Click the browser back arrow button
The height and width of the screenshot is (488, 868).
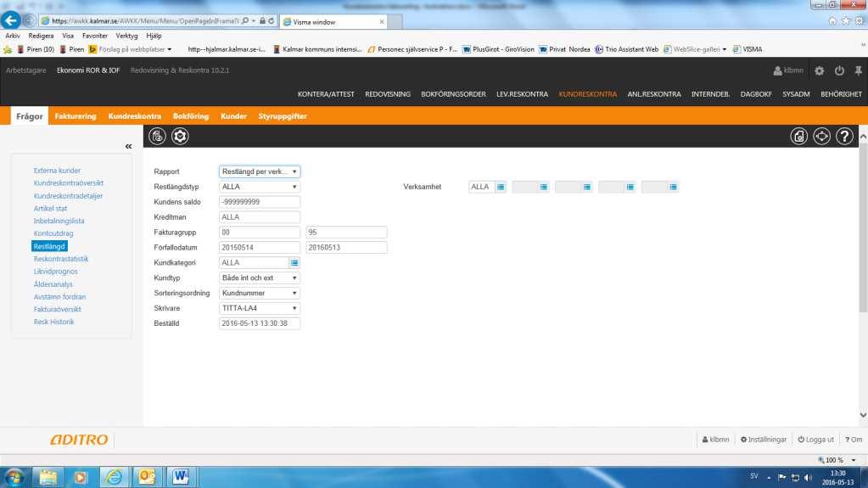10,20
